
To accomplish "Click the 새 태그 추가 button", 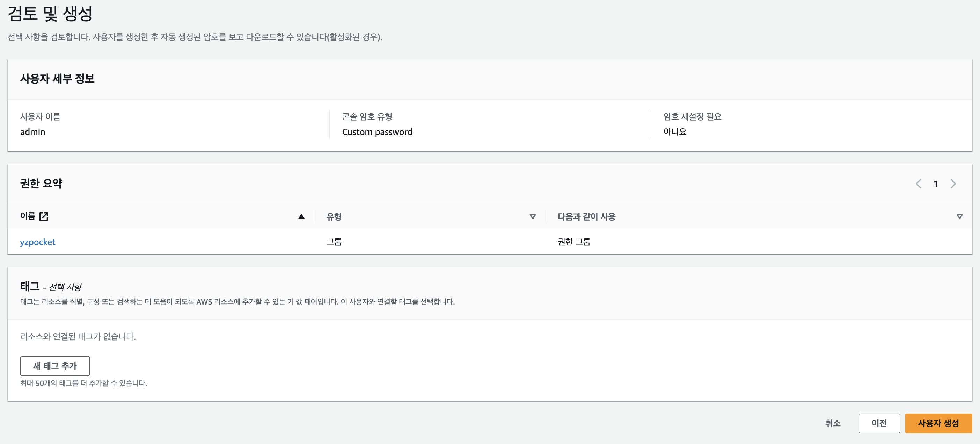I will [55, 366].
